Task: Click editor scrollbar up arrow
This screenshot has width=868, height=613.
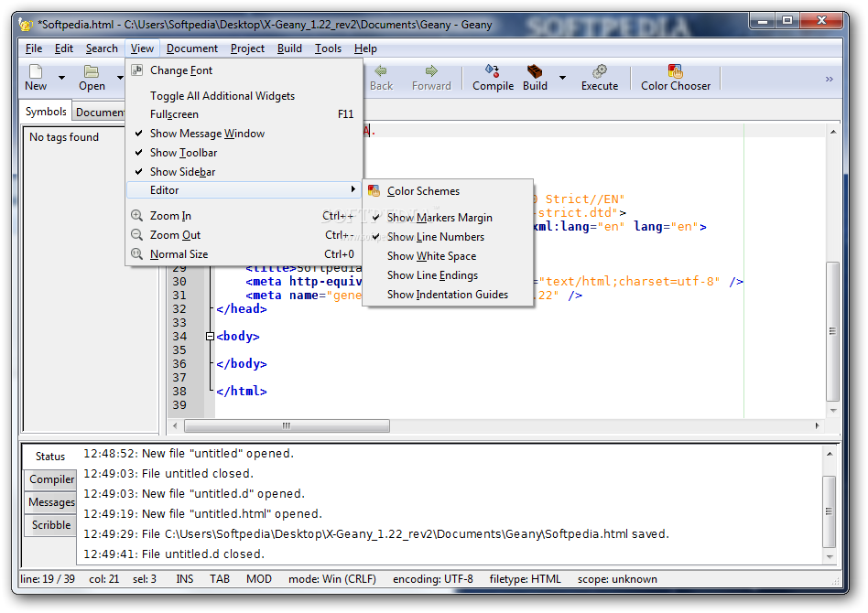Action: [832, 132]
